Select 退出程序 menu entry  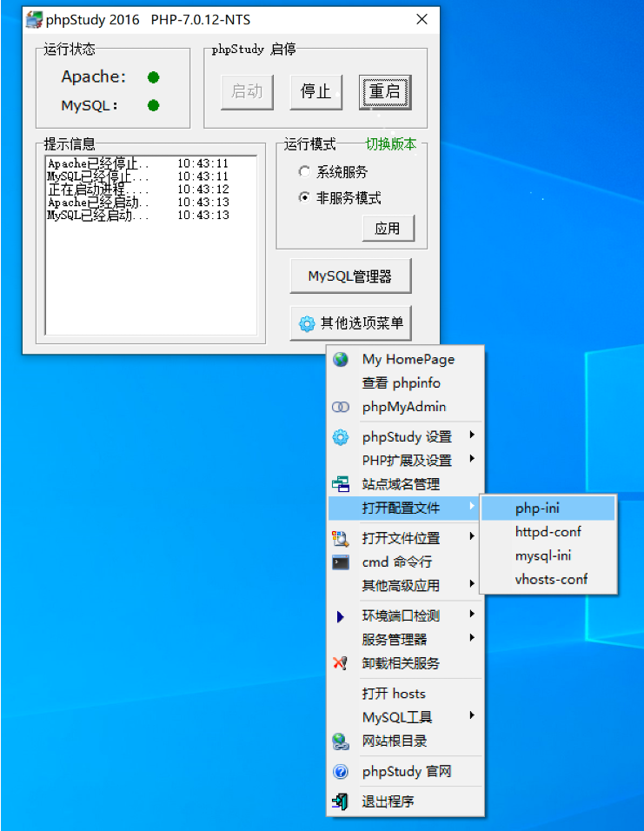(406, 801)
